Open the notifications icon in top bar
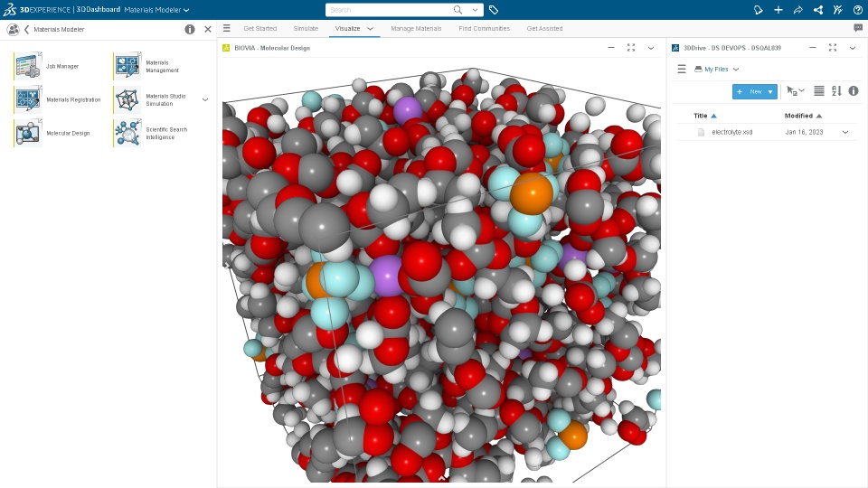Image resolution: width=868 pixels, height=488 pixels. (759, 10)
